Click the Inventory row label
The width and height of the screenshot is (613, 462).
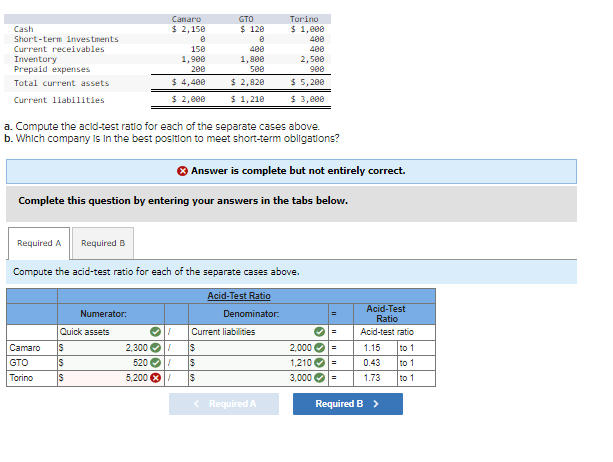[35, 59]
